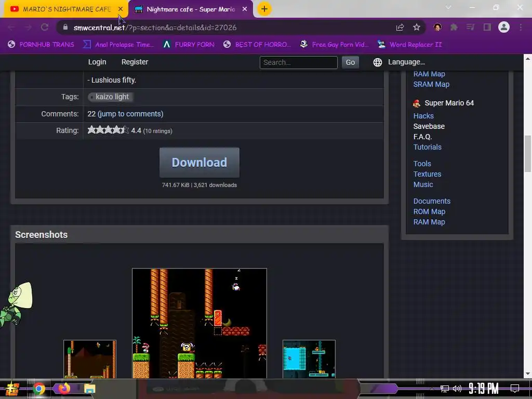Screen dimensions: 532x399
Task: View the large center cave screenshot
Action: click(199, 323)
